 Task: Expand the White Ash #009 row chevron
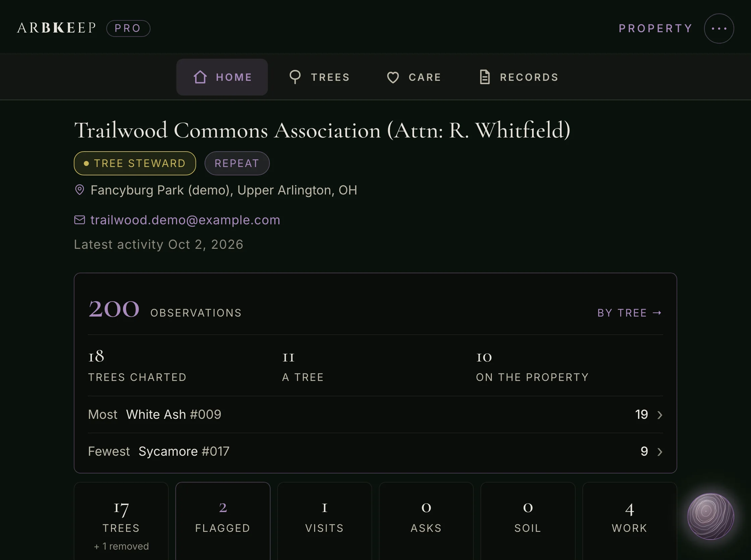pos(659,415)
